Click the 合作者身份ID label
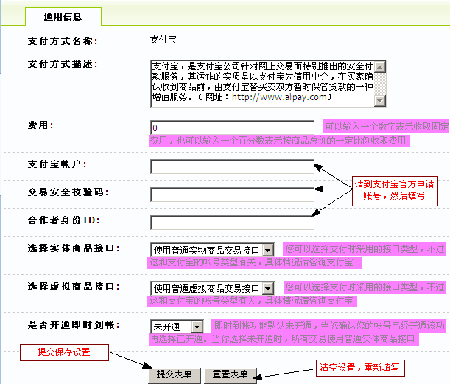Viewport: 450px width, 384px height. (x=64, y=220)
